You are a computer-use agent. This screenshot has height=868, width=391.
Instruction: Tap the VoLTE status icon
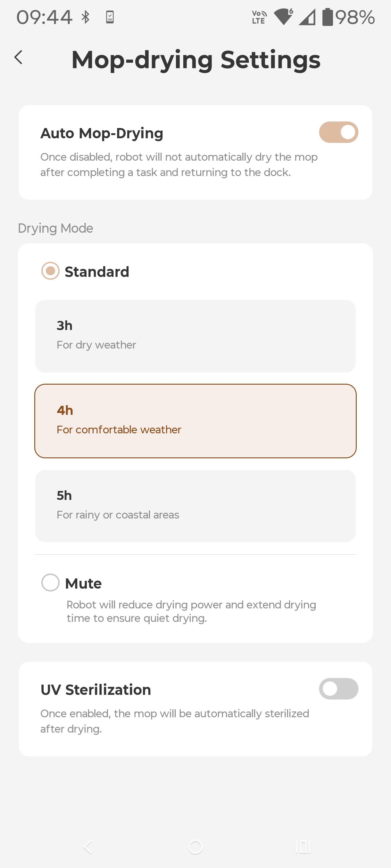pyautogui.click(x=259, y=17)
